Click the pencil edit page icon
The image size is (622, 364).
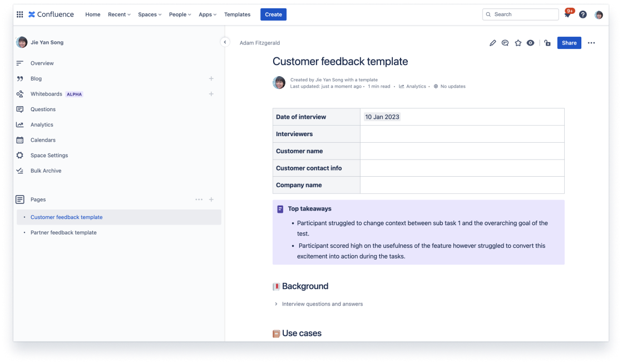(x=492, y=43)
